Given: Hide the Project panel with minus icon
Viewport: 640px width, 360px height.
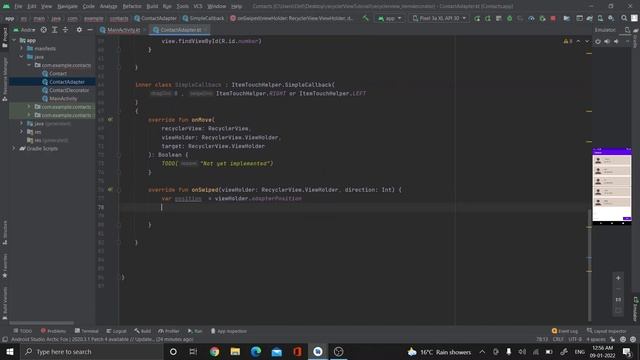Looking at the screenshot, I should pyautogui.click(x=90, y=30).
